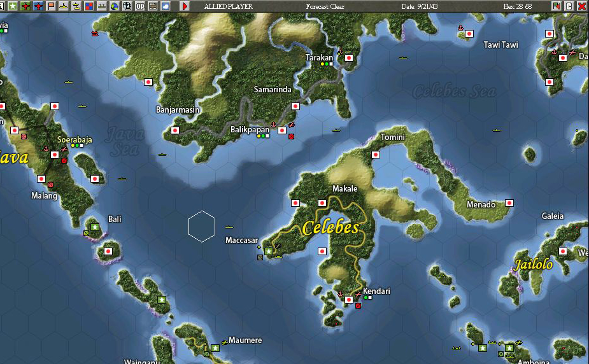589x364 pixels.
Task: Select the Japanese base flag at Kendari
Action: 349,300
